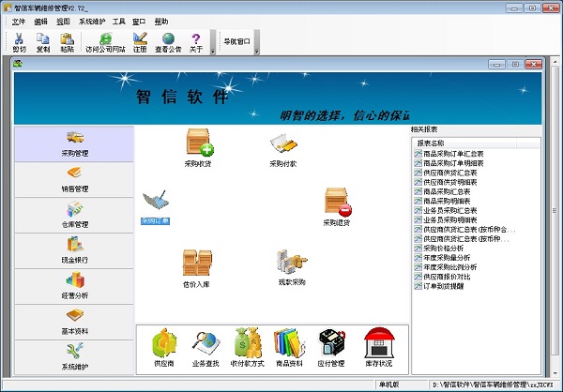Screen dimensions: 563x392
Task: Open report 采购价格分析
Action: [439, 249]
